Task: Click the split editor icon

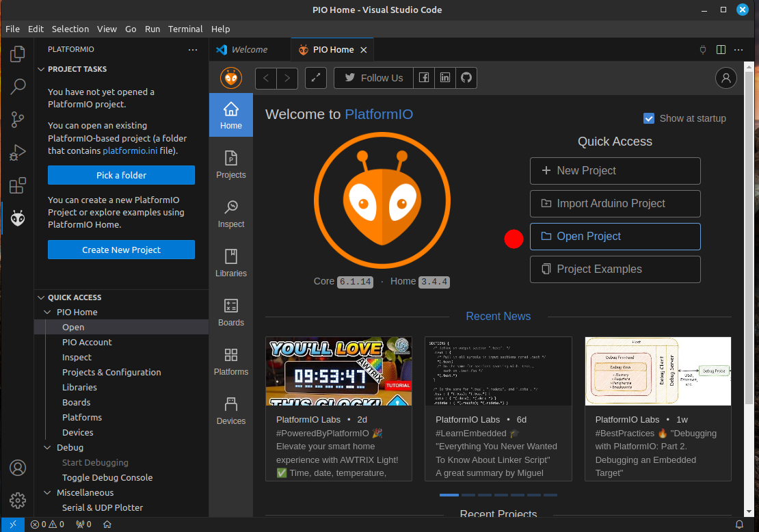Action: 721,49
